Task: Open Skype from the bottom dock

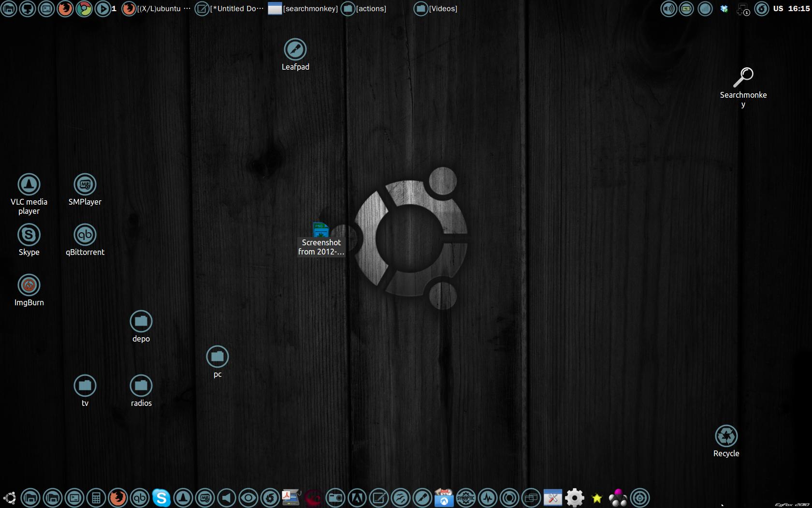Action: (x=161, y=498)
